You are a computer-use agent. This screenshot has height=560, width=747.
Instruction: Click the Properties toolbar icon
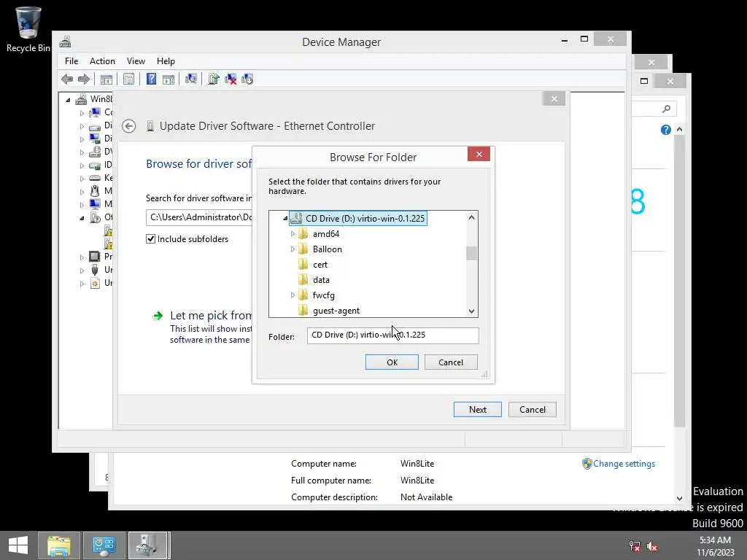[128, 79]
